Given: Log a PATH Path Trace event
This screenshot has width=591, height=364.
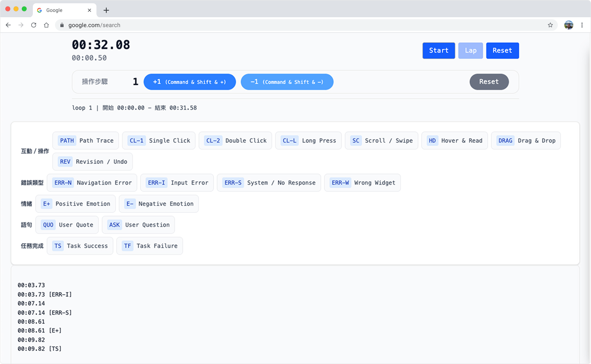Looking at the screenshot, I should (x=86, y=140).
